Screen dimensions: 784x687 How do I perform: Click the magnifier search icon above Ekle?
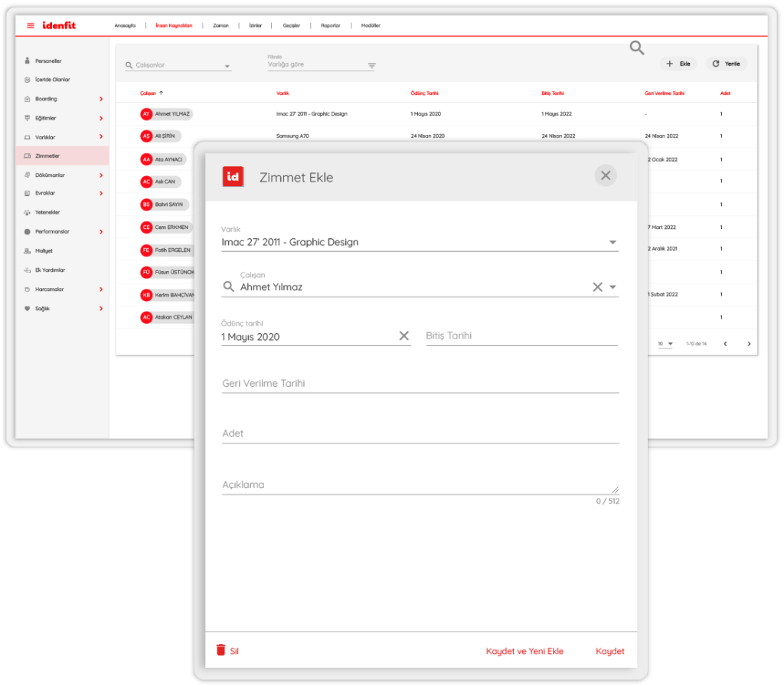coord(637,48)
